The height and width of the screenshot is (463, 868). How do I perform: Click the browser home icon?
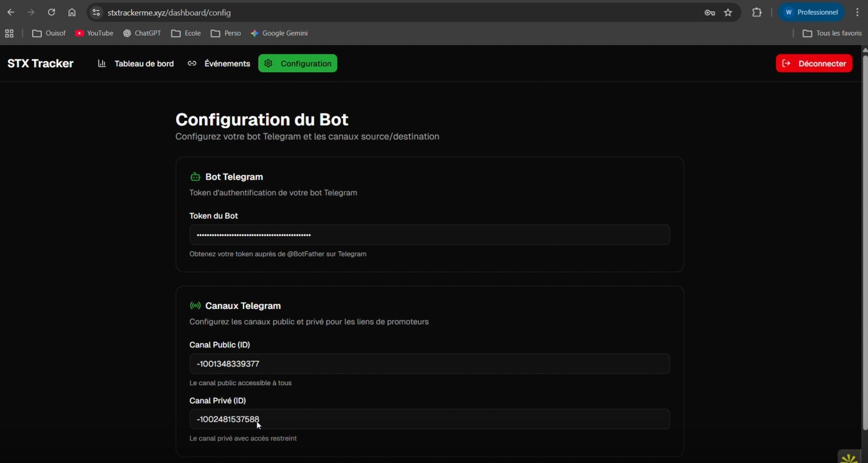[72, 13]
